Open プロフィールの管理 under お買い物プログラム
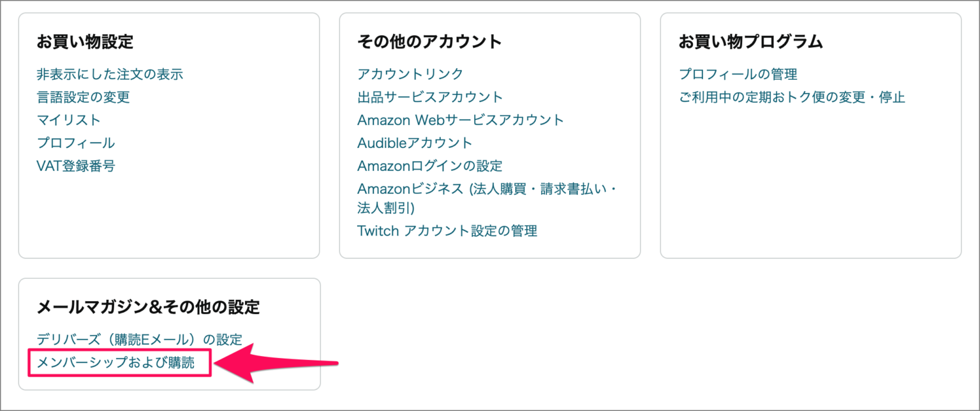 738,73
